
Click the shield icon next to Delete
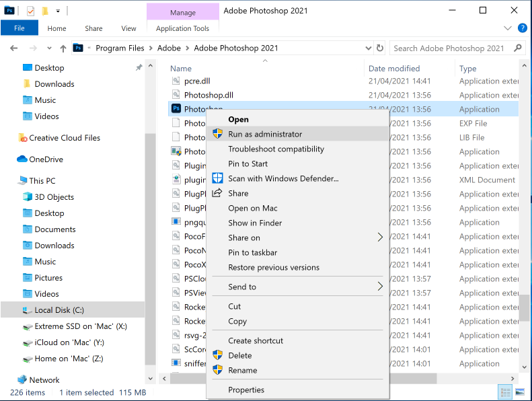pos(217,355)
